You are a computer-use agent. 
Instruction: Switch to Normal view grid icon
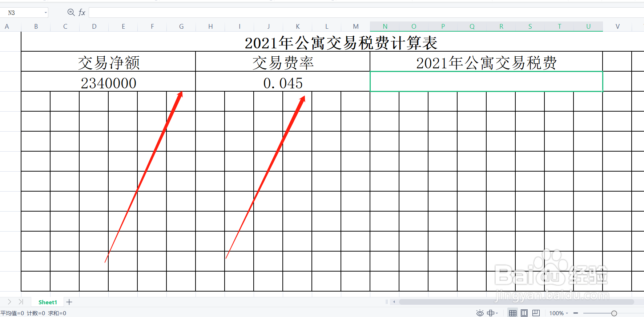click(x=512, y=313)
